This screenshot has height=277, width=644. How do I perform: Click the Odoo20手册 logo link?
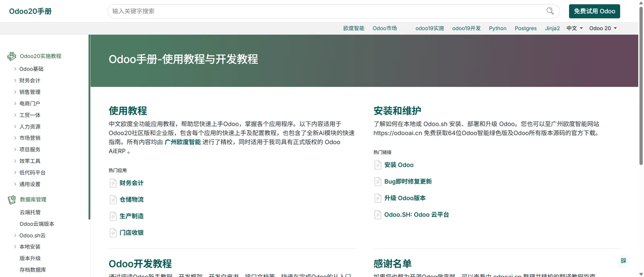pyautogui.click(x=31, y=11)
